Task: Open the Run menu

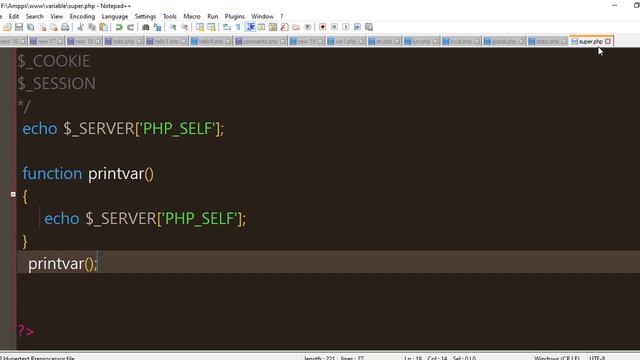Action: click(213, 16)
